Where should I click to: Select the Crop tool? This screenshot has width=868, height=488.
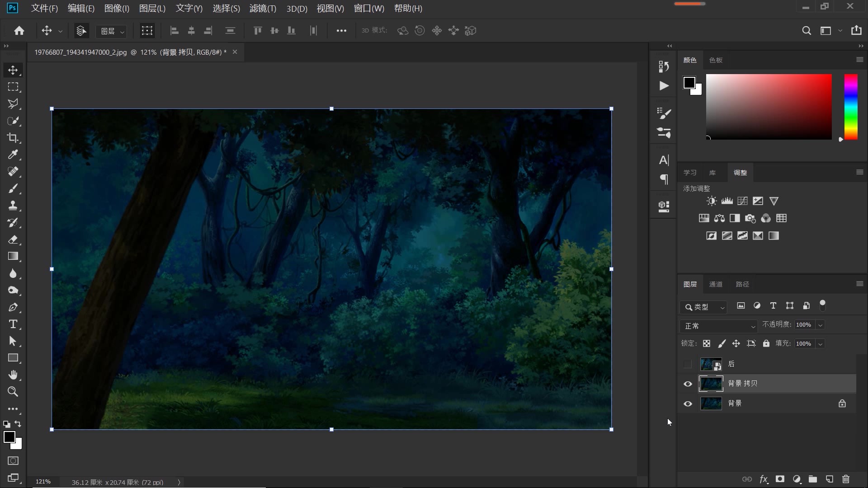[x=13, y=138]
